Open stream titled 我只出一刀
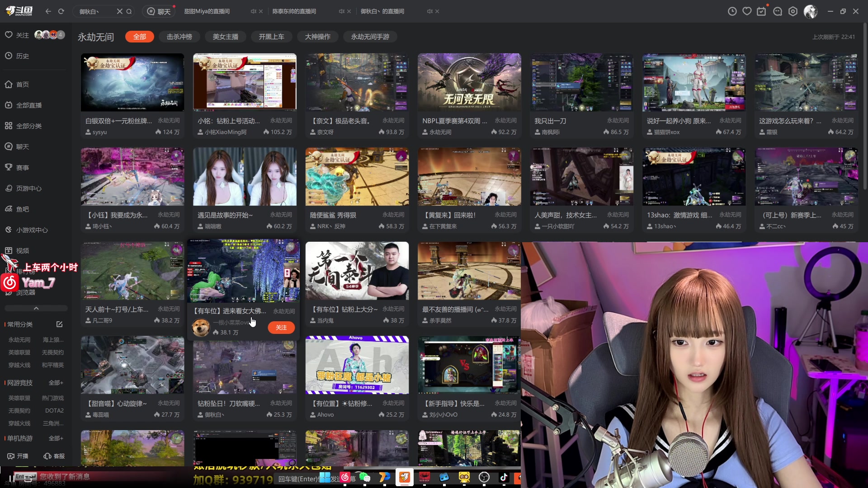868x488 pixels. tap(550, 121)
